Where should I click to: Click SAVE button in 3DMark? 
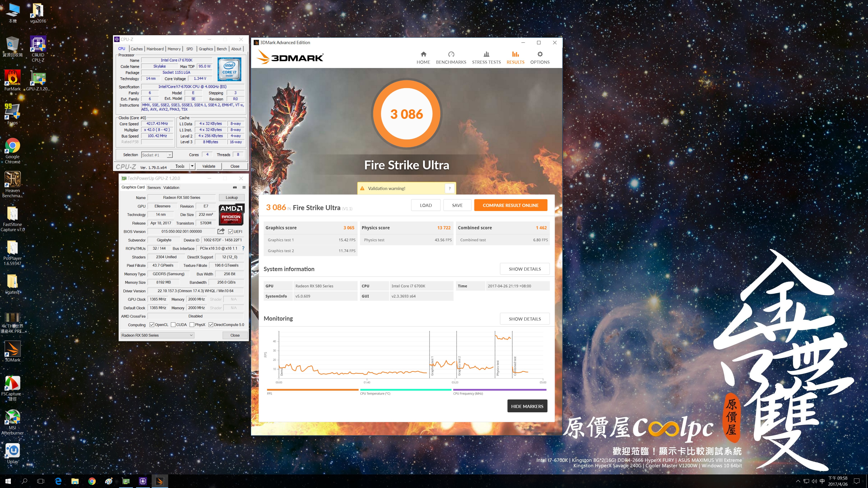pos(457,205)
